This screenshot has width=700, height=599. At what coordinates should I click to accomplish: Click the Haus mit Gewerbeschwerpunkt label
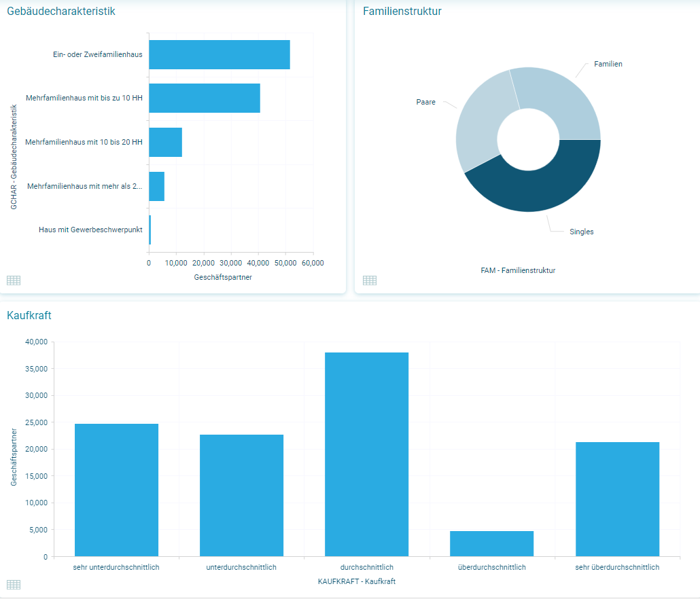point(90,230)
